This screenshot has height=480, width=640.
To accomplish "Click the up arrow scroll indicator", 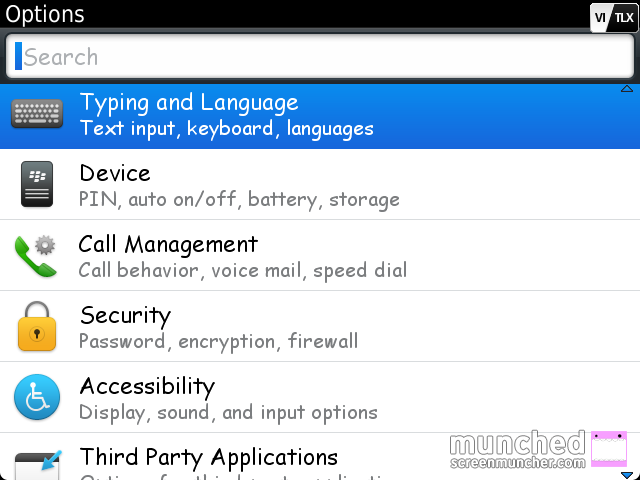I will click(x=627, y=89).
